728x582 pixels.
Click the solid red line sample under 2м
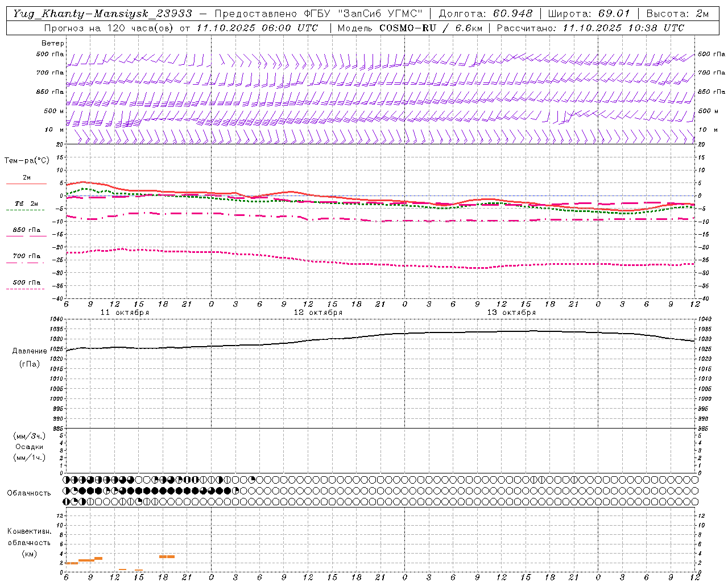(x=26, y=184)
